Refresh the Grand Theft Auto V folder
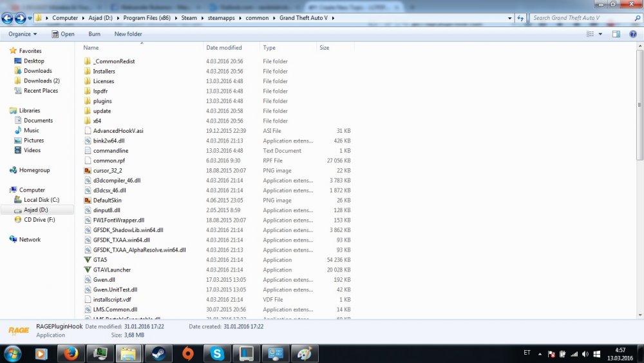The image size is (644, 363). 520,18
